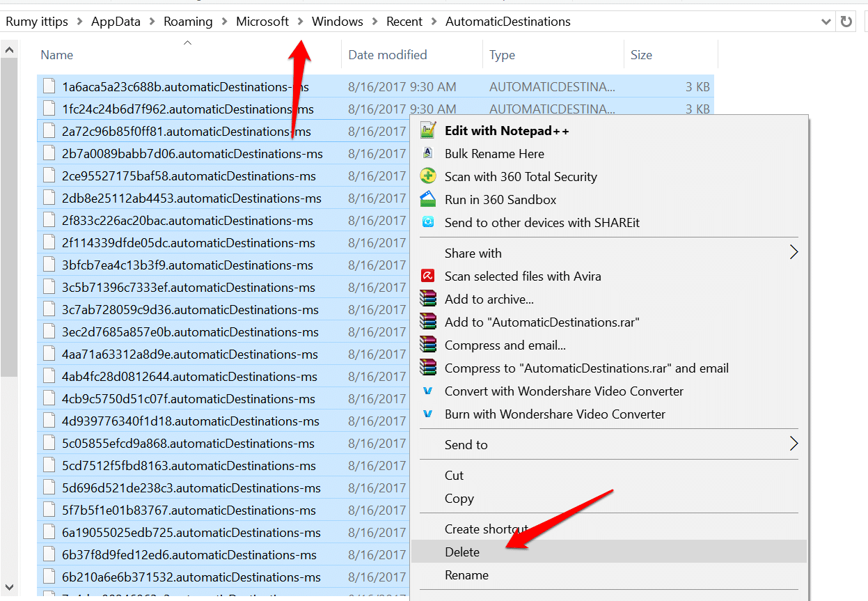Choose Add to archive... entry

point(609,299)
